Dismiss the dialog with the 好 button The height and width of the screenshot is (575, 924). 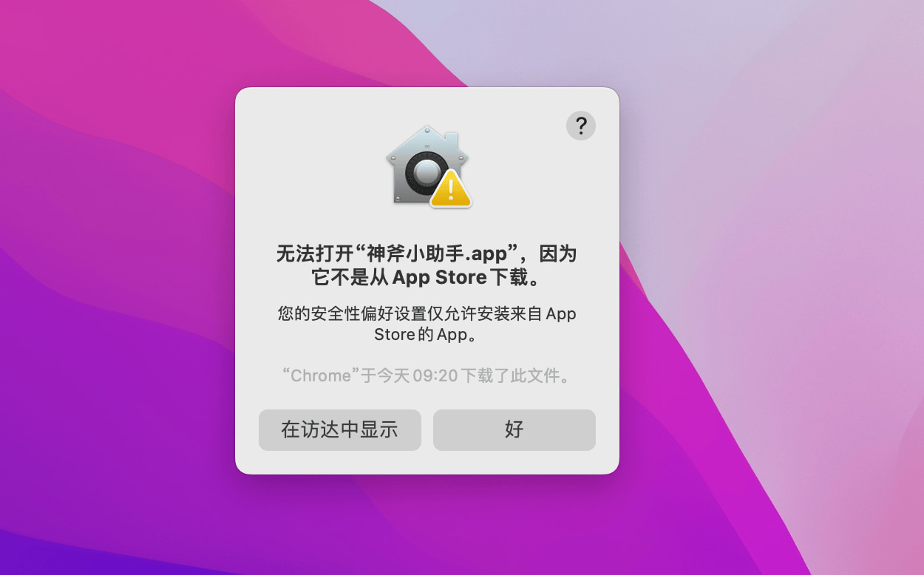pyautogui.click(x=514, y=430)
